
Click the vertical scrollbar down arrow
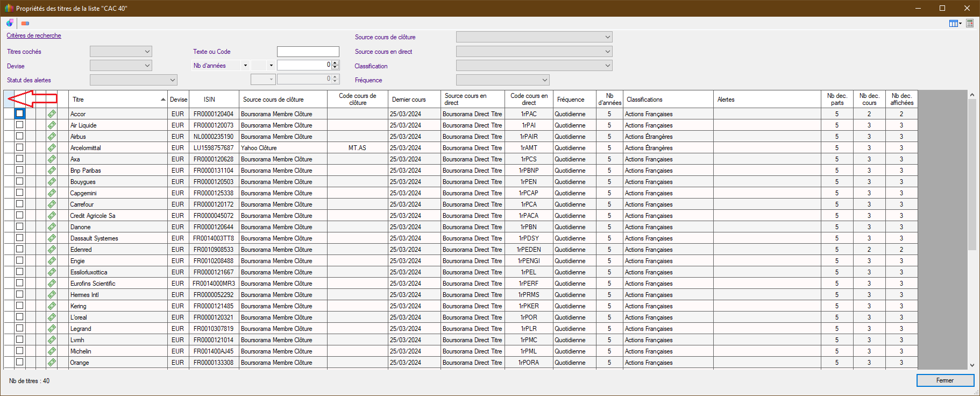[972, 365]
